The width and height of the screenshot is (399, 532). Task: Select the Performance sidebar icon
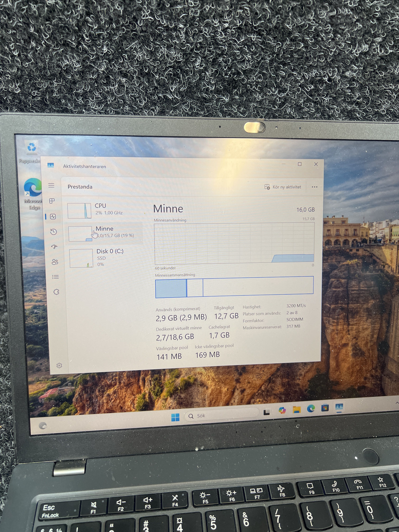tap(53, 217)
